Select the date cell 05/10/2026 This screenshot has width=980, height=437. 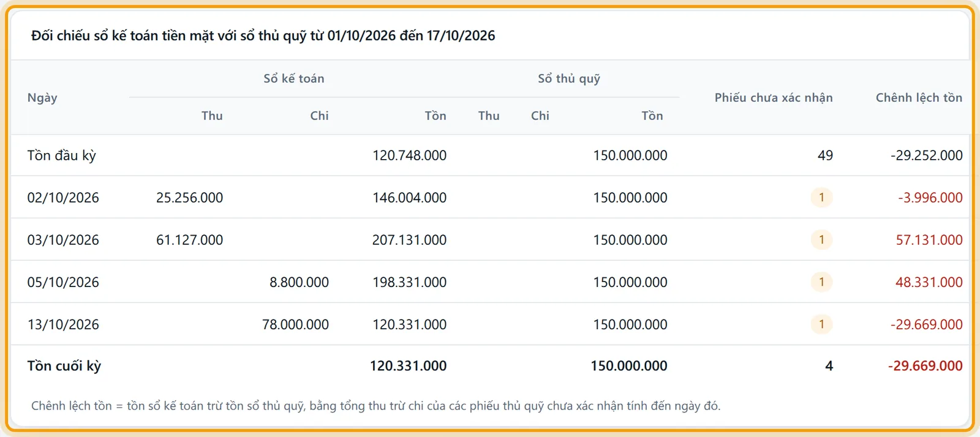coord(63,282)
